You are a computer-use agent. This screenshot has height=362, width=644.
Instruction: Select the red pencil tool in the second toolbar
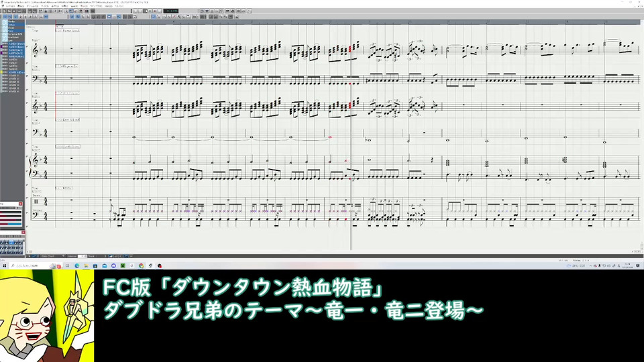pyautogui.click(x=173, y=17)
